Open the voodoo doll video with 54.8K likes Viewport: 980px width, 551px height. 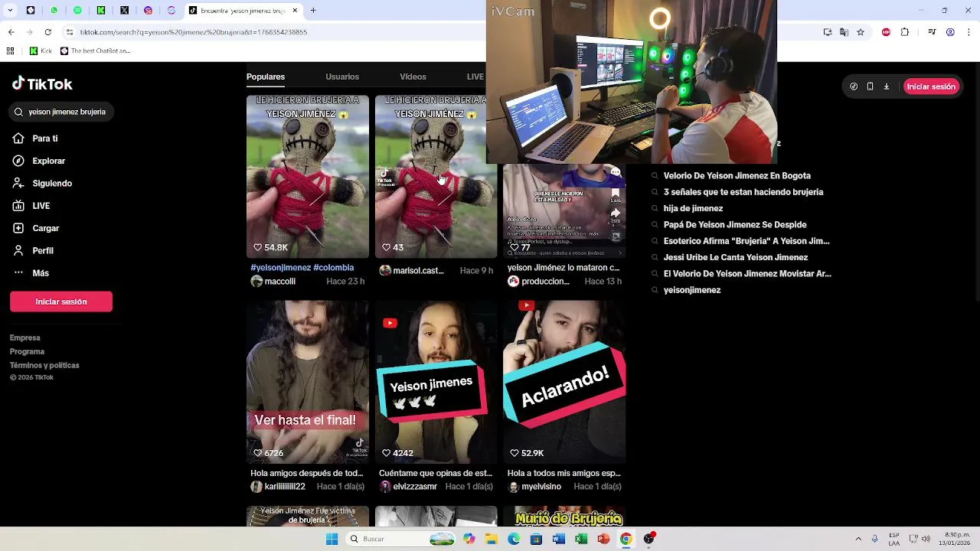308,176
